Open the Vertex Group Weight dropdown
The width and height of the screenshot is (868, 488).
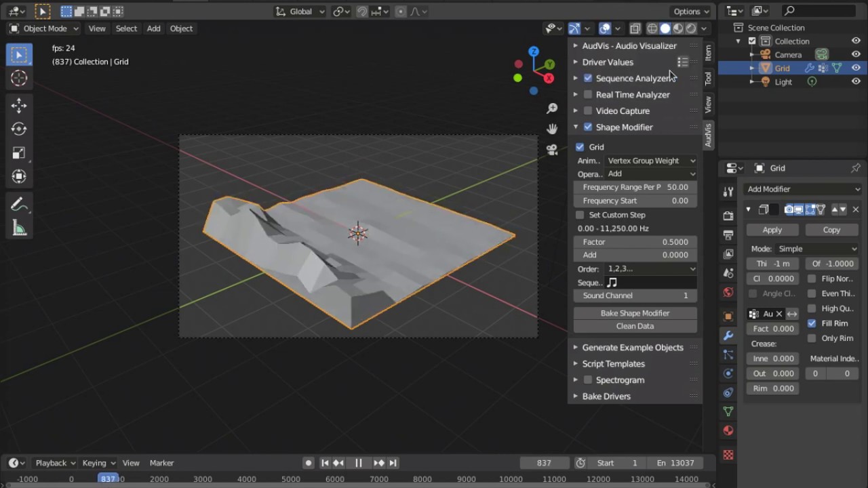pos(651,161)
